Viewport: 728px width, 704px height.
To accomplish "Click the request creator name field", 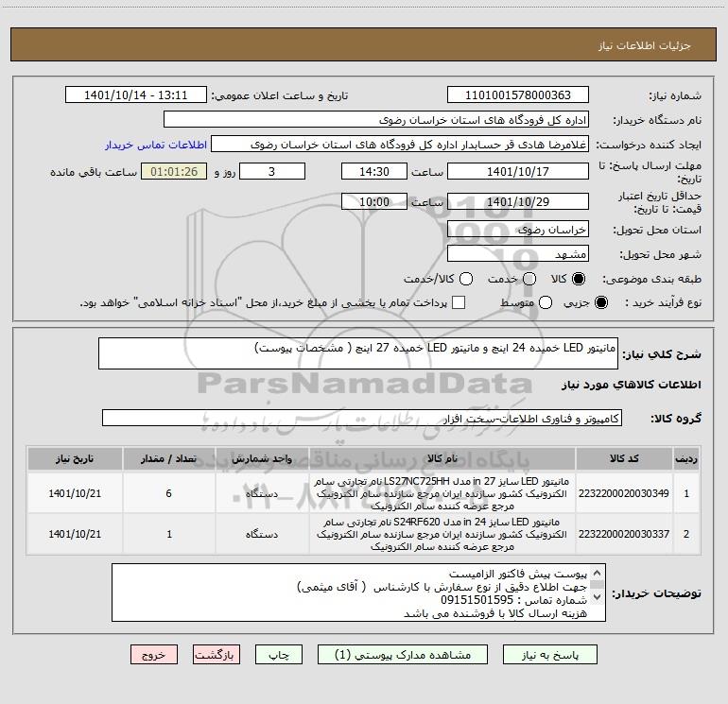I will tap(400, 145).
